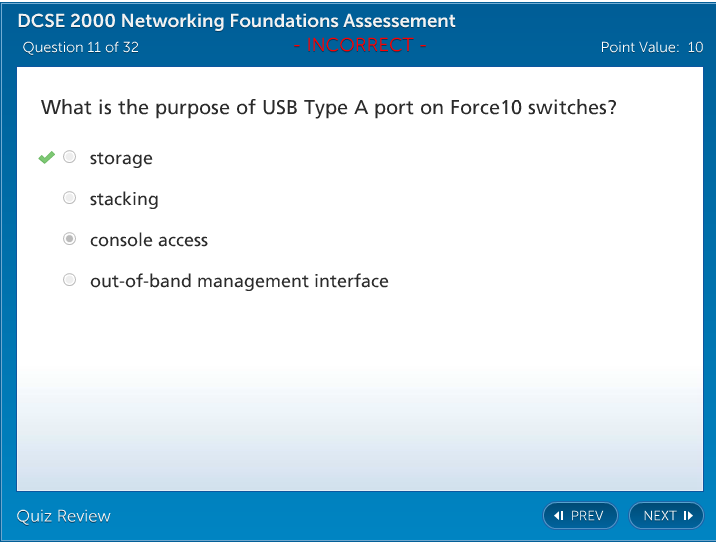
Task: Choose the 'stacking' radio option
Action: point(69,198)
